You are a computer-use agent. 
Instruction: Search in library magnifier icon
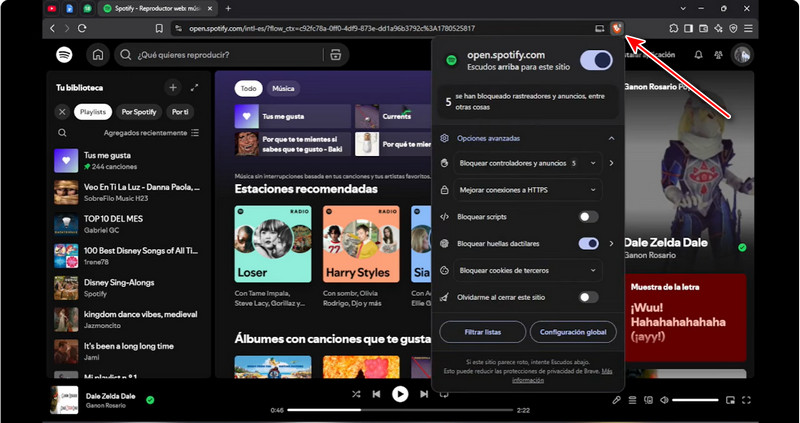(62, 133)
